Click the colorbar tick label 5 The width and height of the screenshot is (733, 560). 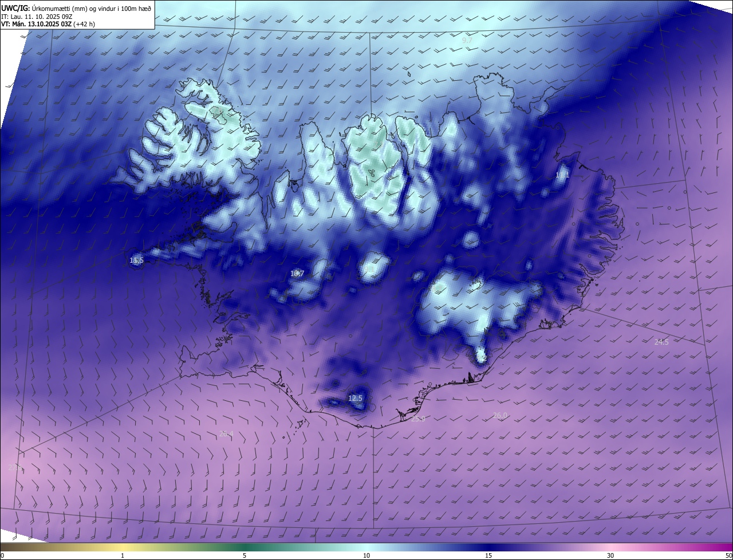pos(245,555)
